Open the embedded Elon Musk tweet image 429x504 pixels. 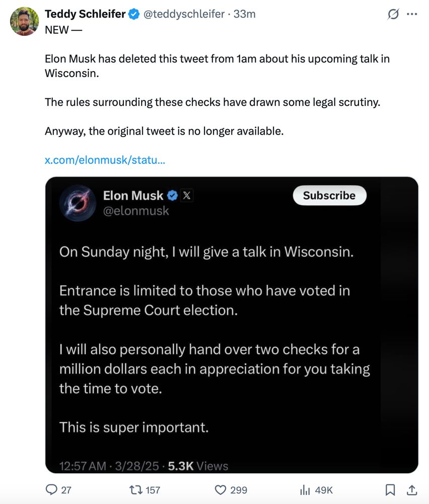pos(232,325)
